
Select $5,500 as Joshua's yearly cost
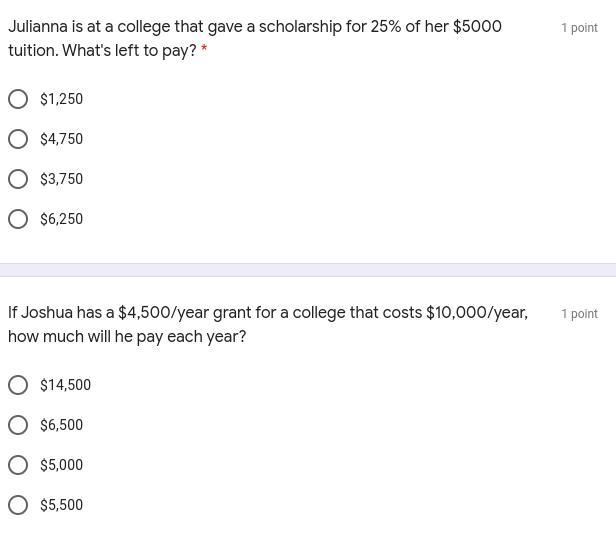[x=18, y=505]
